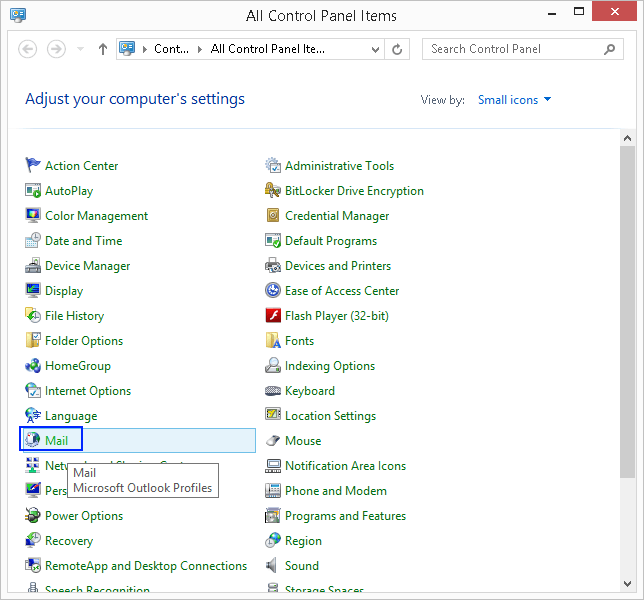Open the Sound speaker icon

coord(271,566)
